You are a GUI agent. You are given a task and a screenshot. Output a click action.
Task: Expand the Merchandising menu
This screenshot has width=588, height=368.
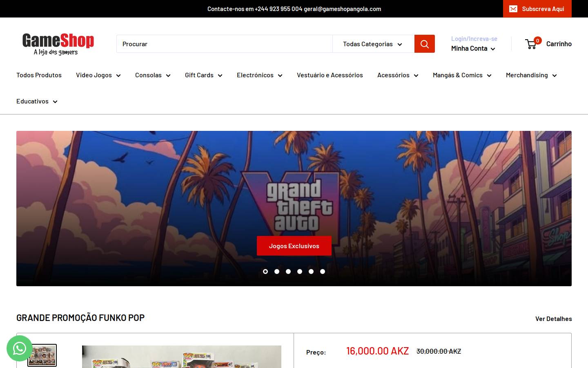pos(531,75)
